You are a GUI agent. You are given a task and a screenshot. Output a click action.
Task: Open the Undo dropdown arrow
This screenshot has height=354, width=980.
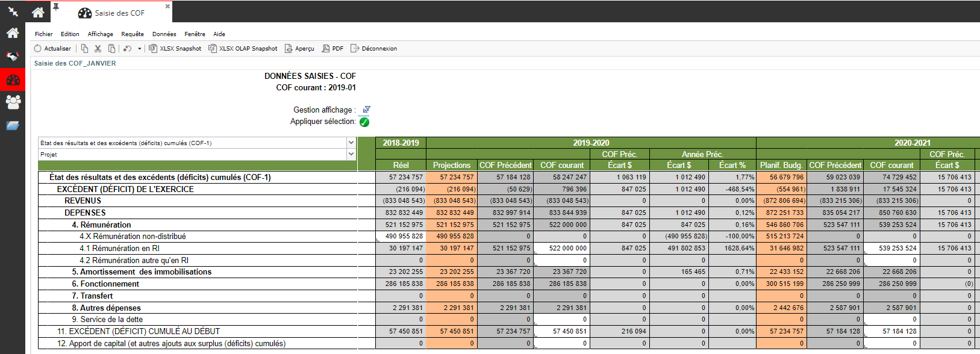tap(139, 49)
